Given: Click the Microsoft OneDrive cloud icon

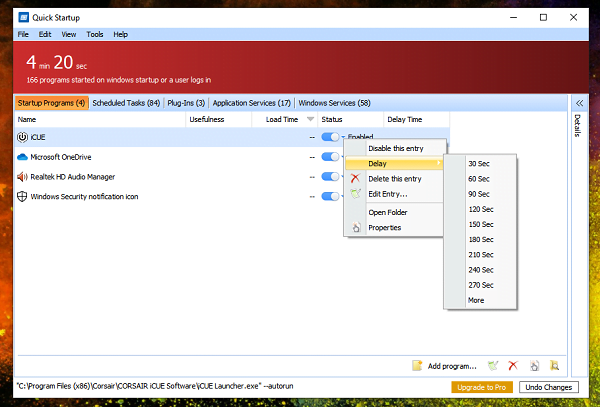Looking at the screenshot, I should 23,157.
